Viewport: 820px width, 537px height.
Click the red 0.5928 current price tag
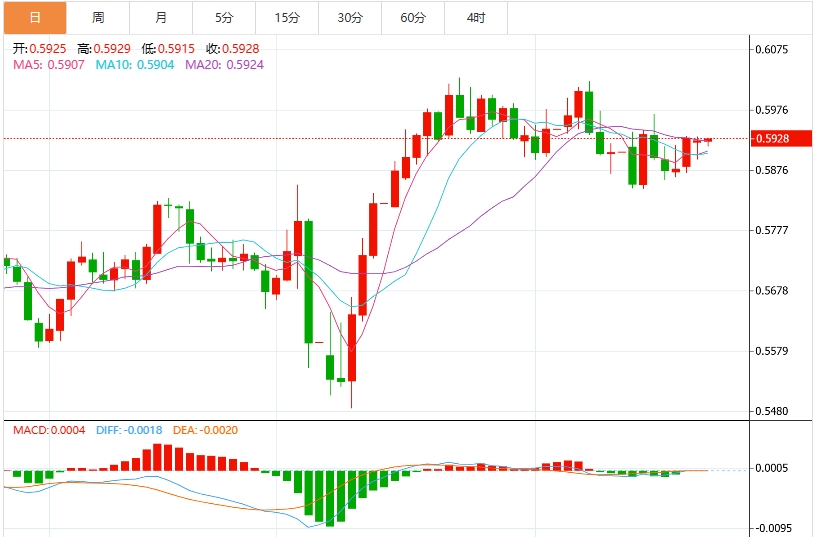click(x=781, y=139)
